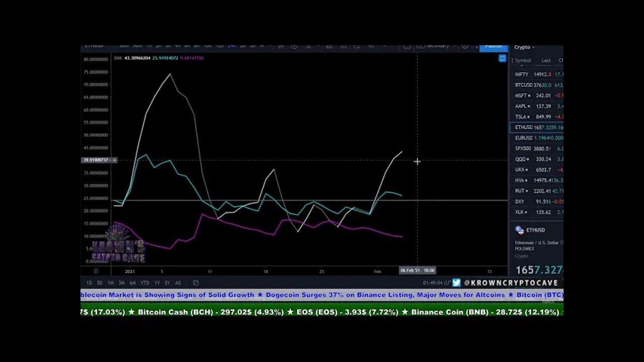The height and width of the screenshot is (362, 644).
Task: Select the BTCUSD row in the watchlist
Action: point(536,85)
